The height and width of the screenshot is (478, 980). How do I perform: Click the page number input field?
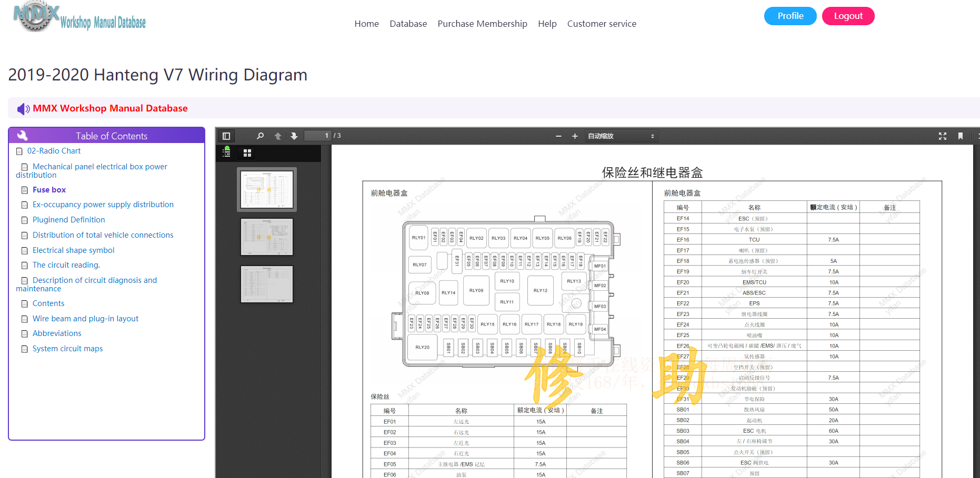(x=318, y=136)
